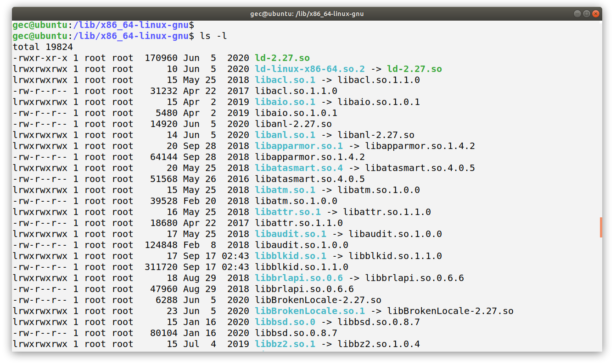Maximize the terminal window

587,14
